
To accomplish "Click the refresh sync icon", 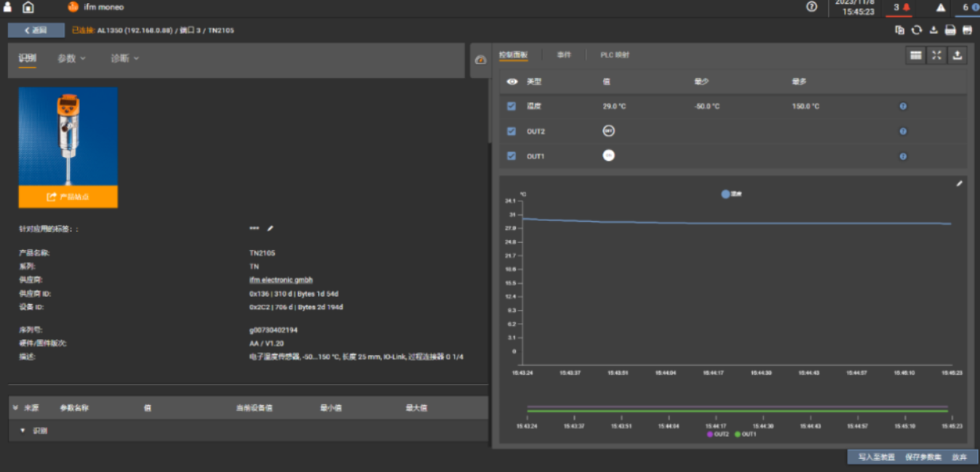I will (x=917, y=30).
